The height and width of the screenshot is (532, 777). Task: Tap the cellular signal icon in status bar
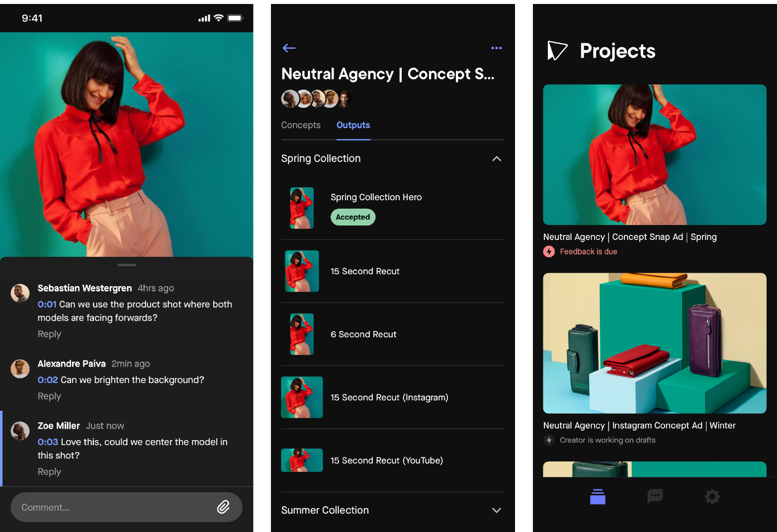coord(204,18)
